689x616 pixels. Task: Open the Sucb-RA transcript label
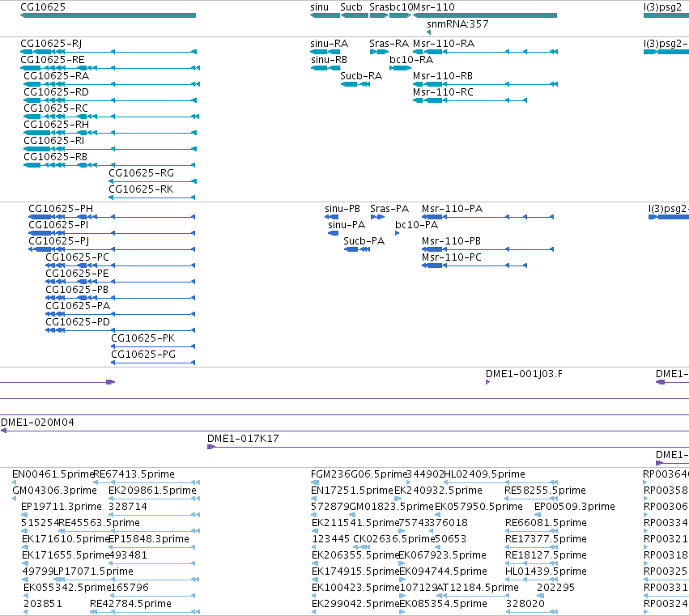pos(361,76)
